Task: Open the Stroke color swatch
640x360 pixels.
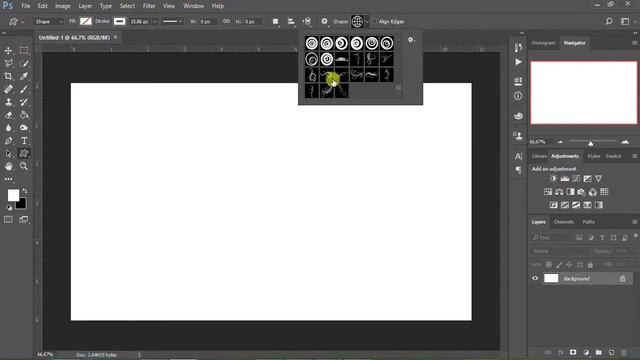Action: click(119, 22)
